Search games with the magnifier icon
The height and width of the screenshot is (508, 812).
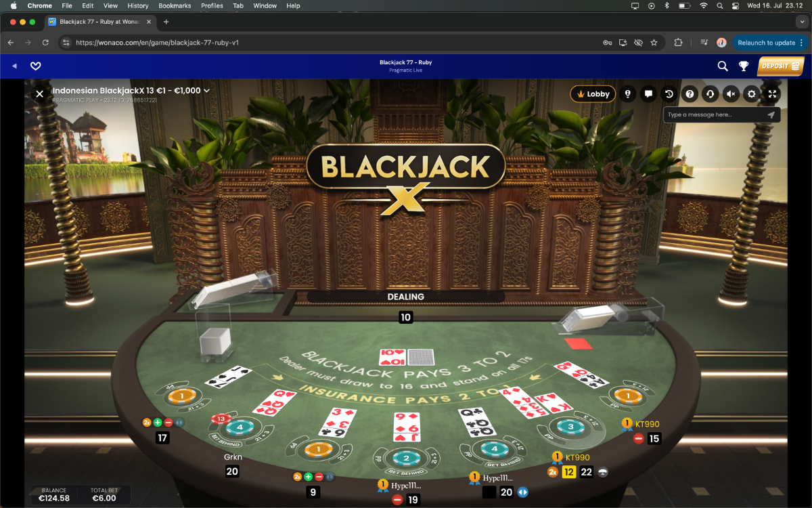pyautogui.click(x=723, y=66)
